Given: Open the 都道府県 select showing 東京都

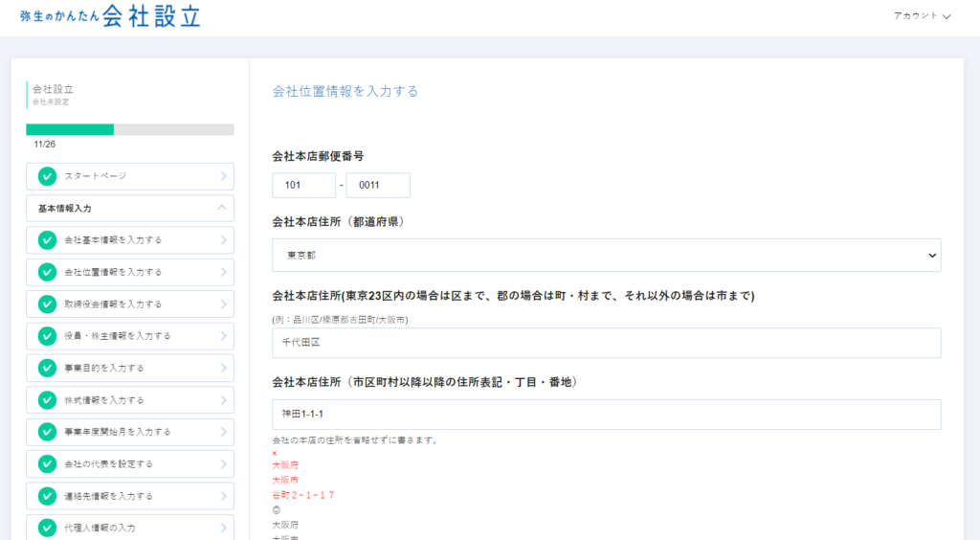Looking at the screenshot, I should [x=606, y=256].
